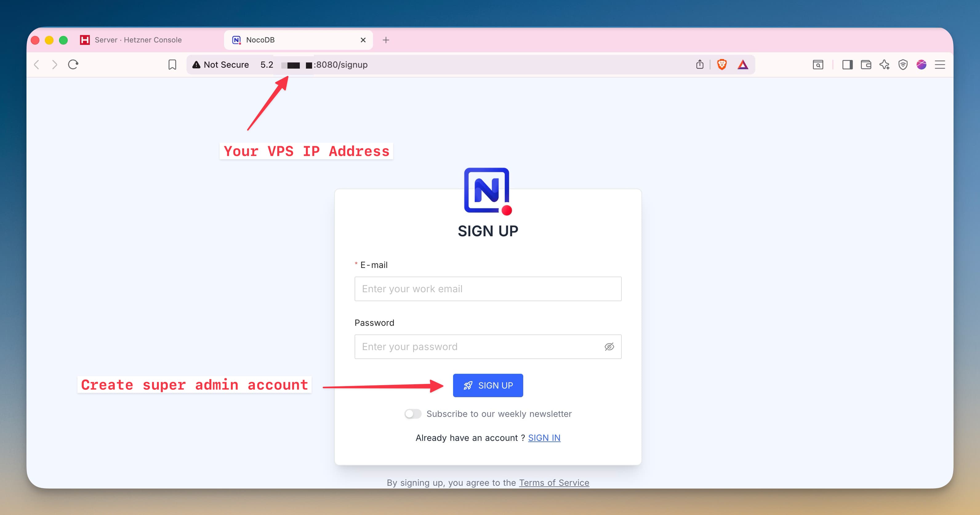Click the Not Secure warning indicator
Viewport: 980px width, 515px height.
[x=221, y=65]
